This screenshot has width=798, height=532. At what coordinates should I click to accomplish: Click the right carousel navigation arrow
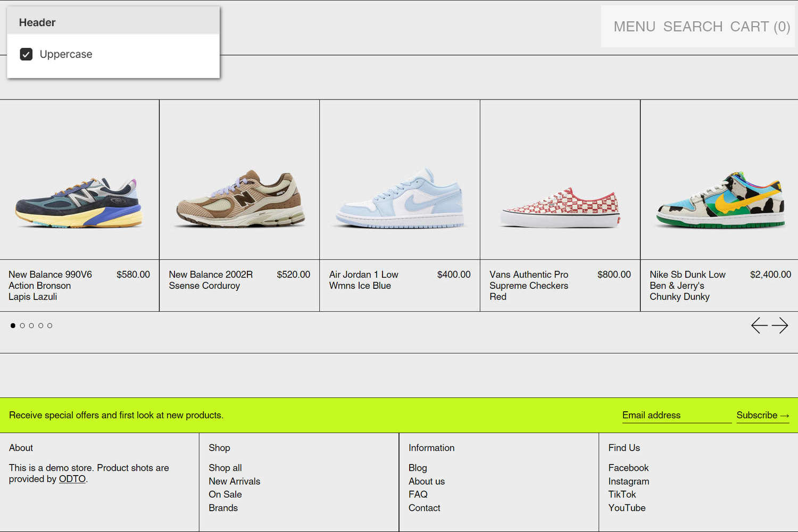[x=781, y=325]
